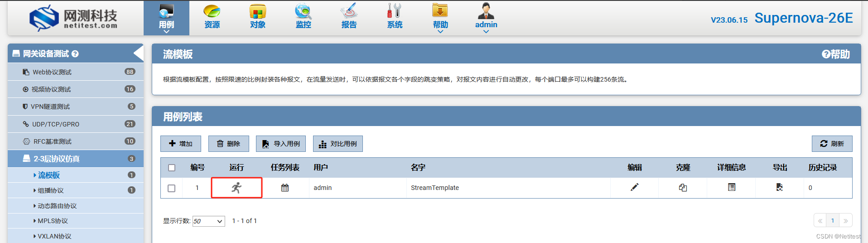Expand VPN隧道测试 in the sidebar
This screenshot has width=868, height=243.
[76, 106]
